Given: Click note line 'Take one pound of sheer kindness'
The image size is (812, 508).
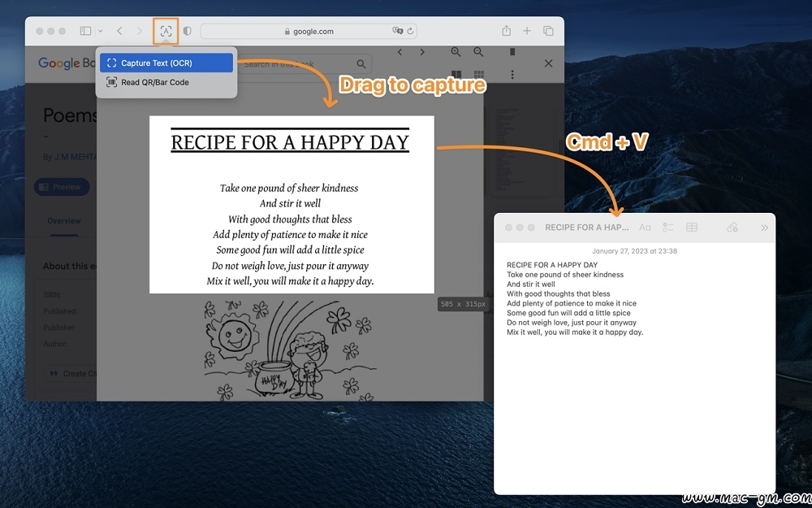Looking at the screenshot, I should (565, 275).
